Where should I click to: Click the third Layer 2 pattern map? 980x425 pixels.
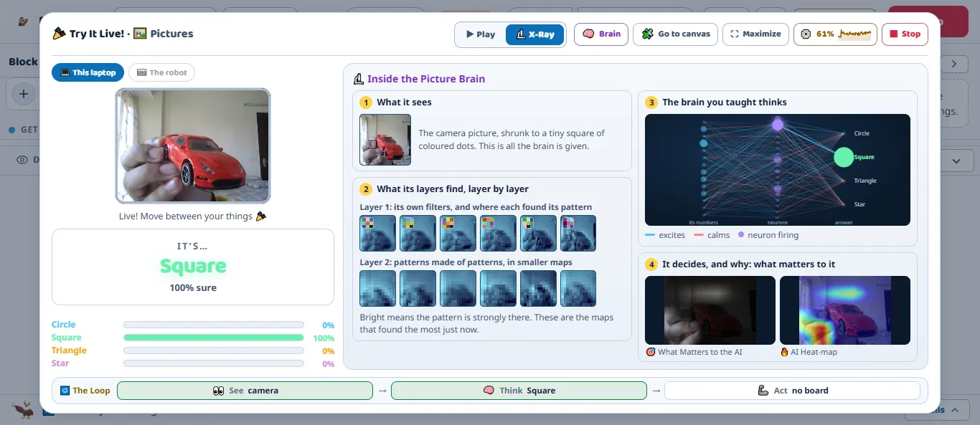pos(458,288)
